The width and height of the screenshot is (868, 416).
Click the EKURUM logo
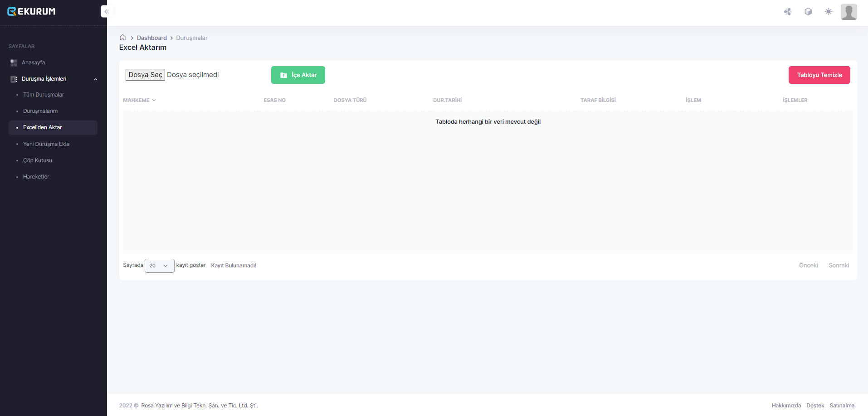pos(31,11)
